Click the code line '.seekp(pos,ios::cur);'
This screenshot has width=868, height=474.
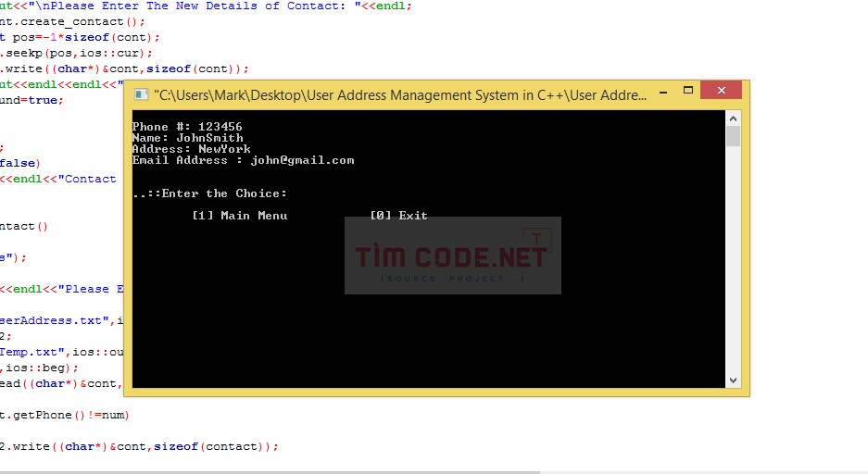[x=76, y=53]
